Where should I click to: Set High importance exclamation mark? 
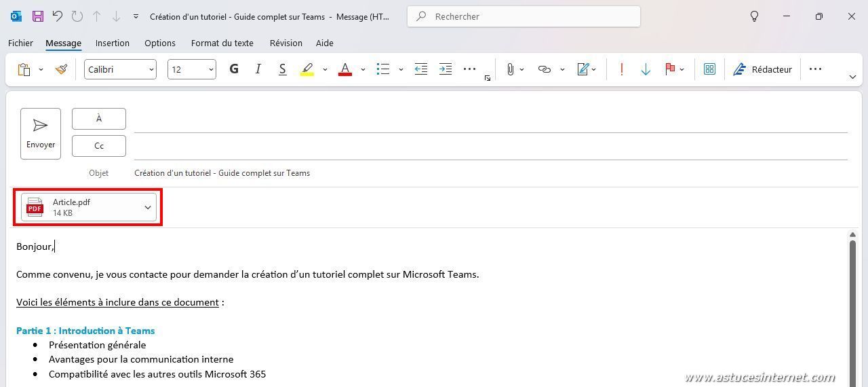pyautogui.click(x=621, y=69)
